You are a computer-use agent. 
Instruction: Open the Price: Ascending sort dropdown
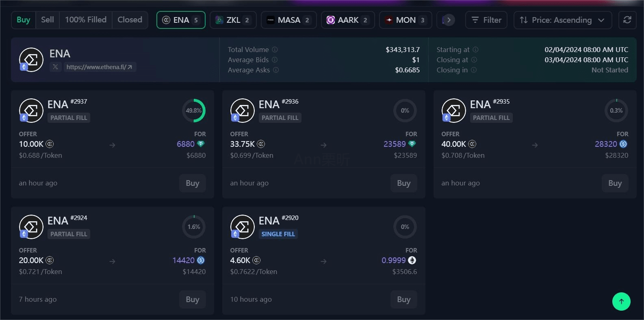[562, 20]
